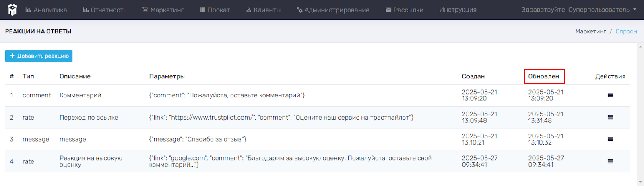Image resolution: width=644 pixels, height=190 pixels.
Task: Open the Аналитика menu
Action: (x=46, y=10)
